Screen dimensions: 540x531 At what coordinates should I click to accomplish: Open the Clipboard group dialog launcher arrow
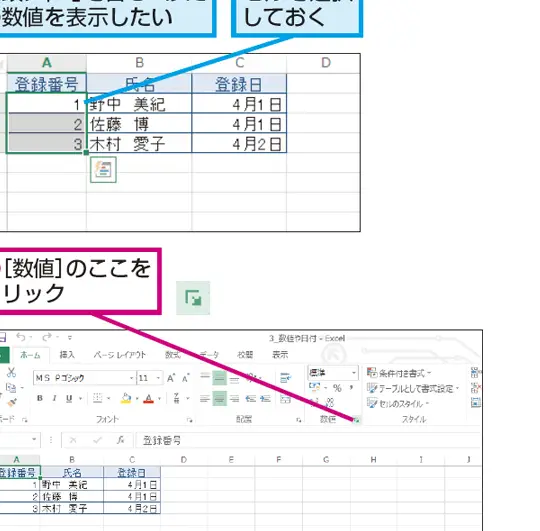tap(24, 420)
